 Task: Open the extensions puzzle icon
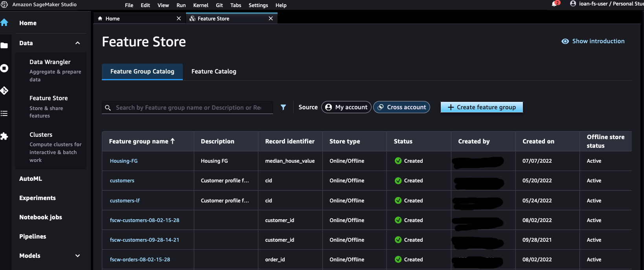(x=4, y=136)
